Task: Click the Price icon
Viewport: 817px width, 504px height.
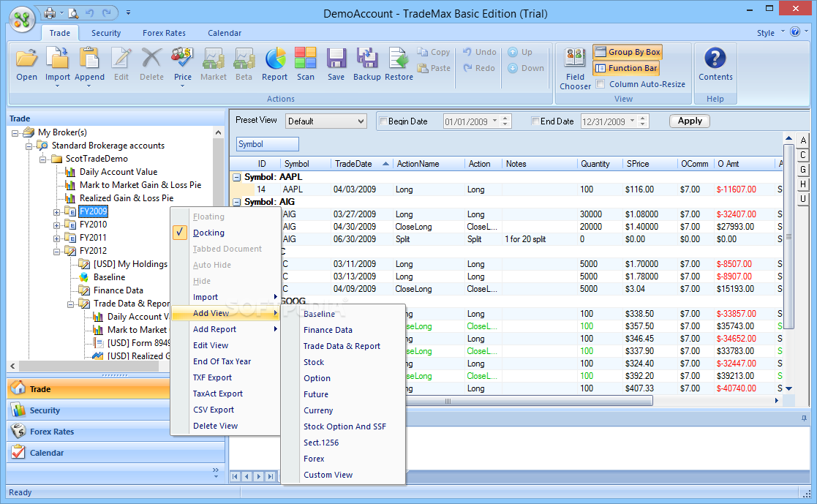Action: 182,59
